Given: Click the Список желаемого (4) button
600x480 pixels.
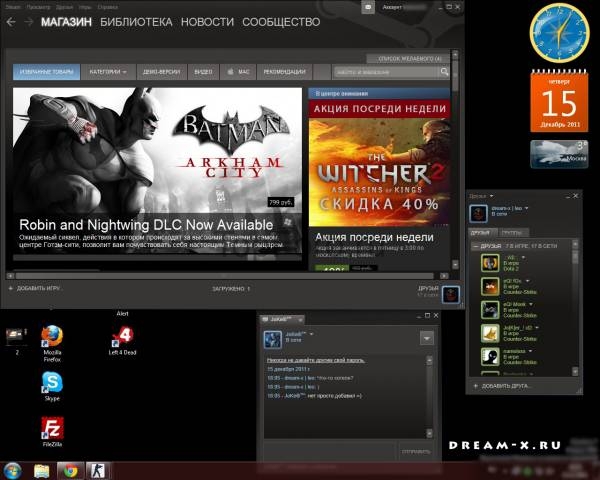Looking at the screenshot, I should 409,59.
